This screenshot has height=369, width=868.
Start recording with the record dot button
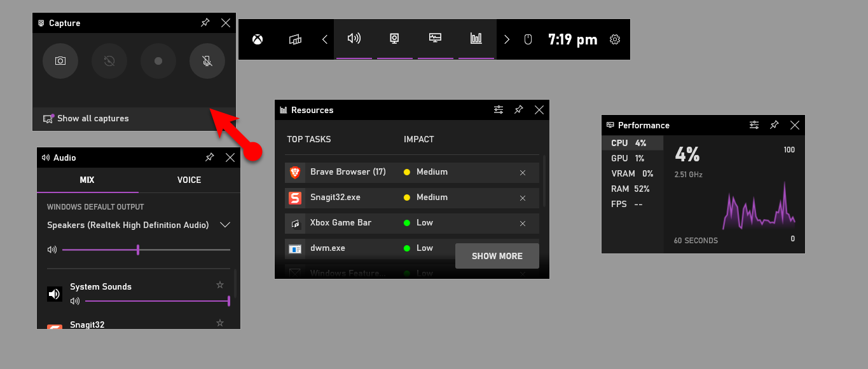pyautogui.click(x=158, y=61)
